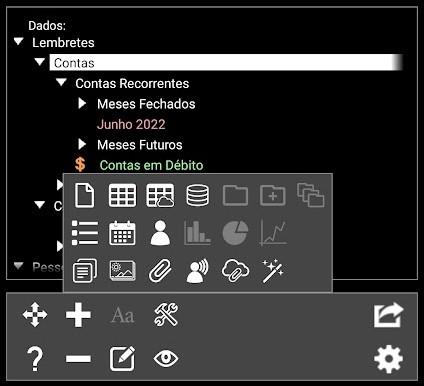Open the Junho 2022 entry
This screenshot has width=424, height=386.
(x=131, y=125)
